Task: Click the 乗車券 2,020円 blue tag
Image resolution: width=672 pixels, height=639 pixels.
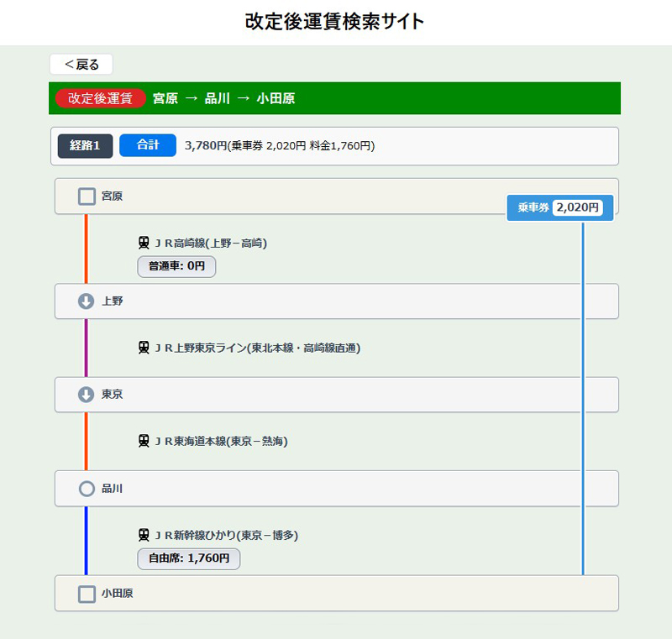Action: pos(559,207)
